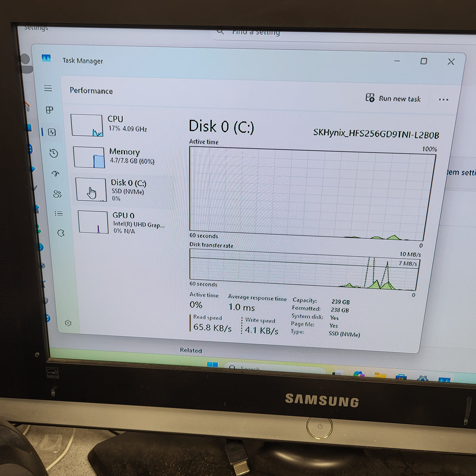Select the CPU performance graph entry

[x=121, y=125]
